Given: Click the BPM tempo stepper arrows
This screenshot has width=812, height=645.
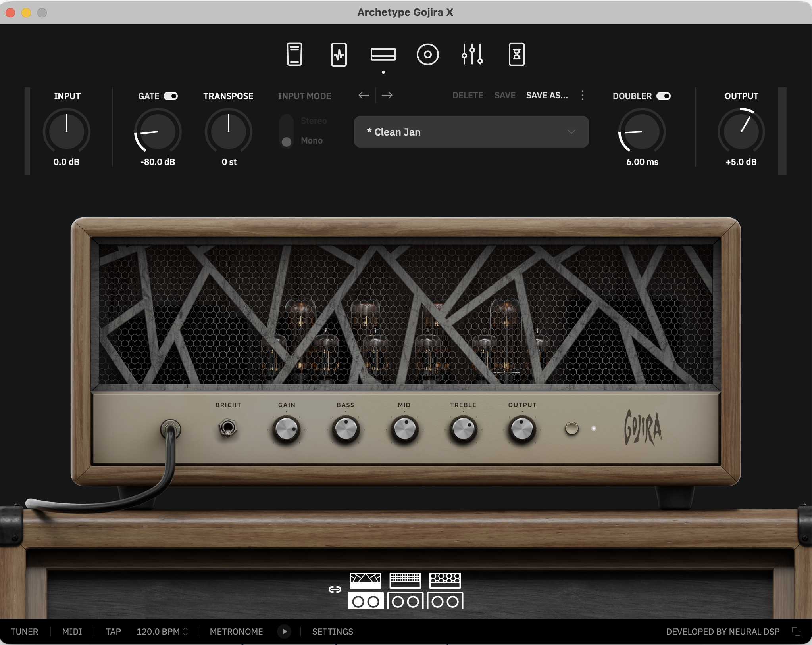Looking at the screenshot, I should [185, 632].
